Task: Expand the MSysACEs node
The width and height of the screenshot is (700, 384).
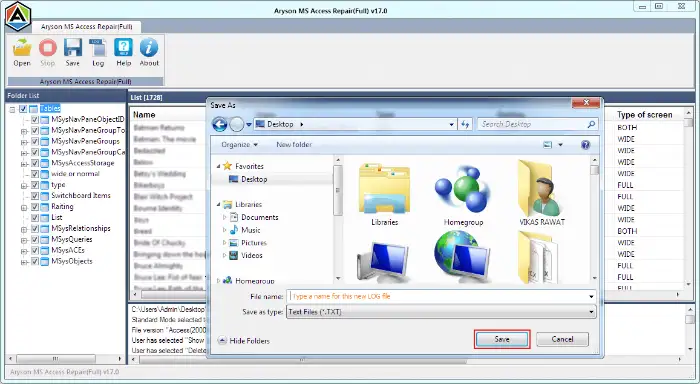Action: (24, 251)
